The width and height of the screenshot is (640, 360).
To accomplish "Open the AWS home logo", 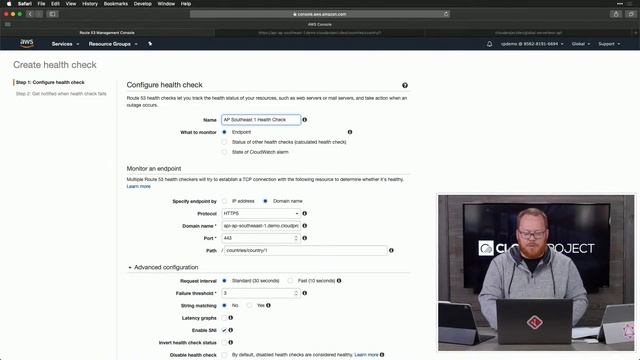I will (27, 43).
